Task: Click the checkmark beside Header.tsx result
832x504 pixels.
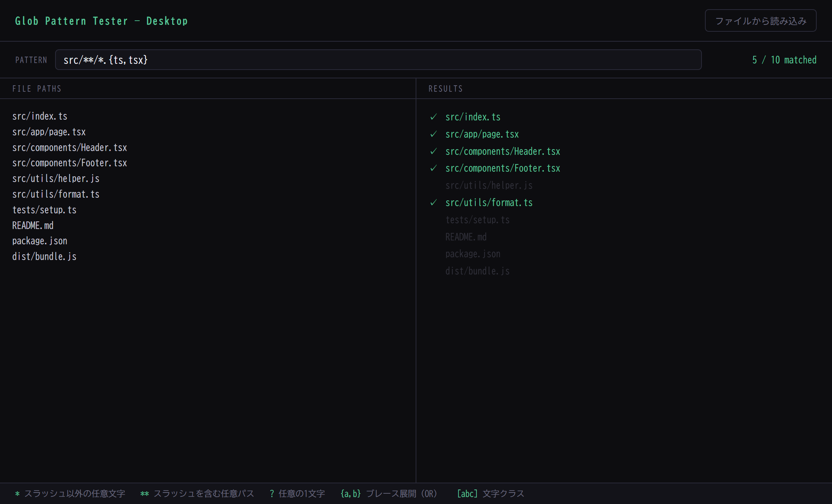Action: (x=434, y=151)
